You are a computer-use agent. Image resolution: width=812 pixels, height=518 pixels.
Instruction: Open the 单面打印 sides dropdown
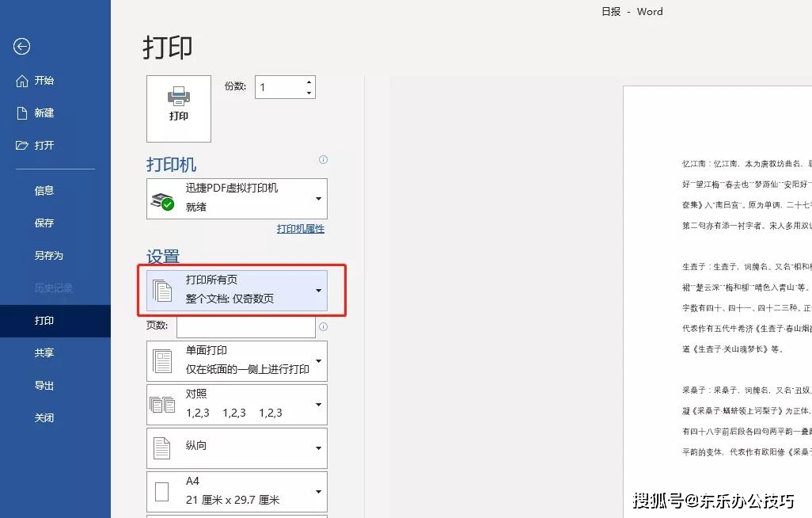pyautogui.click(x=237, y=361)
